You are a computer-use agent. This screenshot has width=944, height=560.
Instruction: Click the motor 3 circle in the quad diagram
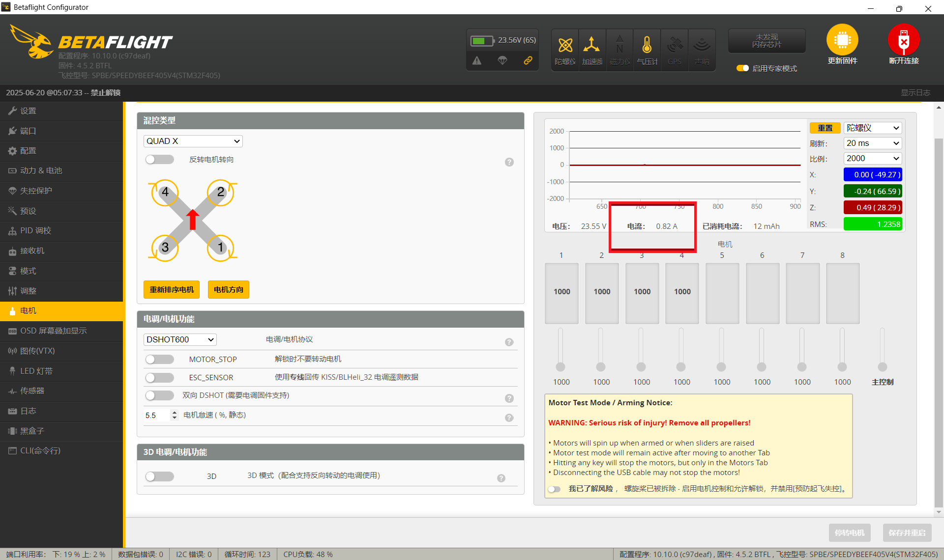tap(165, 247)
